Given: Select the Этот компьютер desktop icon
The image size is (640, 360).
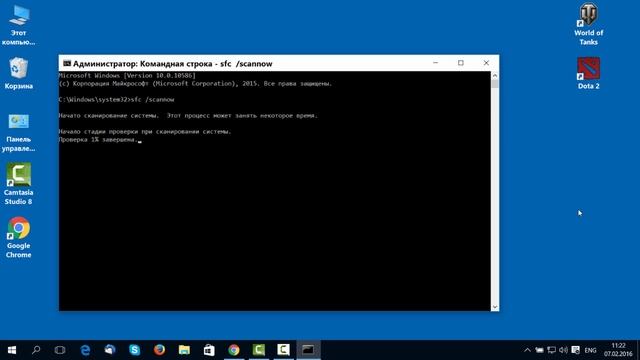Looking at the screenshot, I should coord(18,25).
